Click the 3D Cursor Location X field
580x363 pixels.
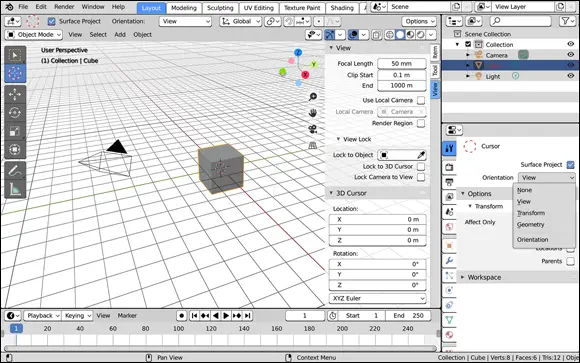(x=378, y=219)
